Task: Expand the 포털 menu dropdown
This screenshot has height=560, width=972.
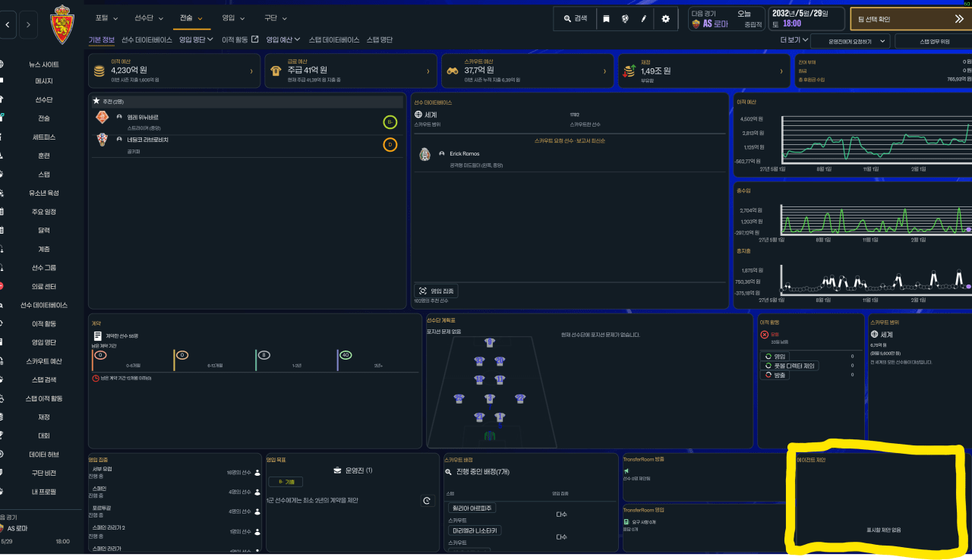Action: click(x=107, y=17)
